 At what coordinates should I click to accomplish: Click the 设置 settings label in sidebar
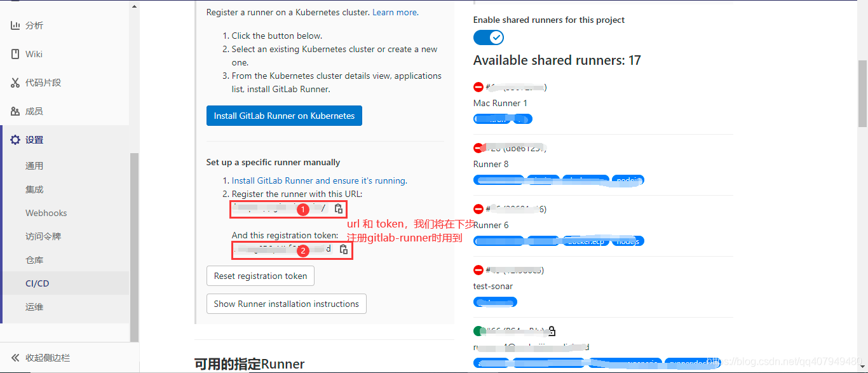[x=34, y=140]
